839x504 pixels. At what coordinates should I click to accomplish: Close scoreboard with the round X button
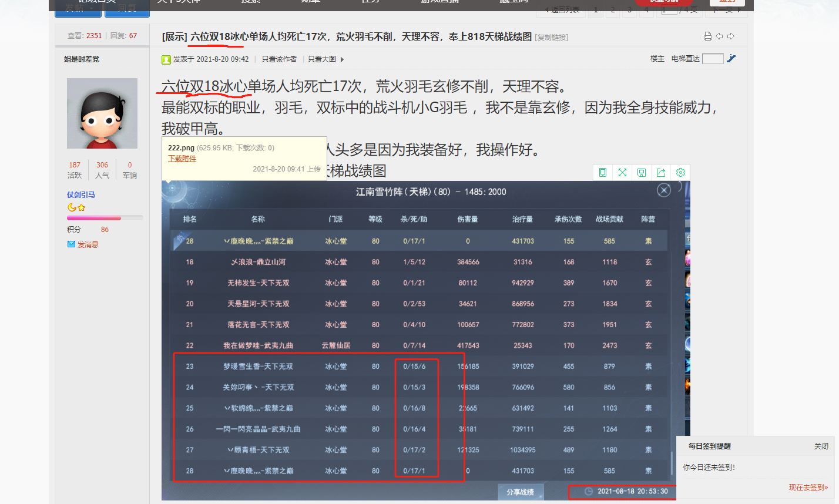tap(663, 190)
